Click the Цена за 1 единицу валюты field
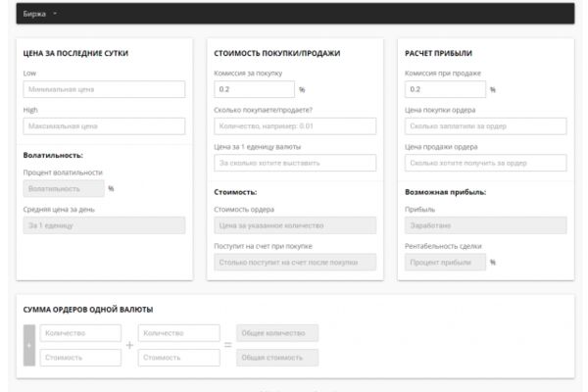This screenshot has width=588, height=392. click(295, 163)
